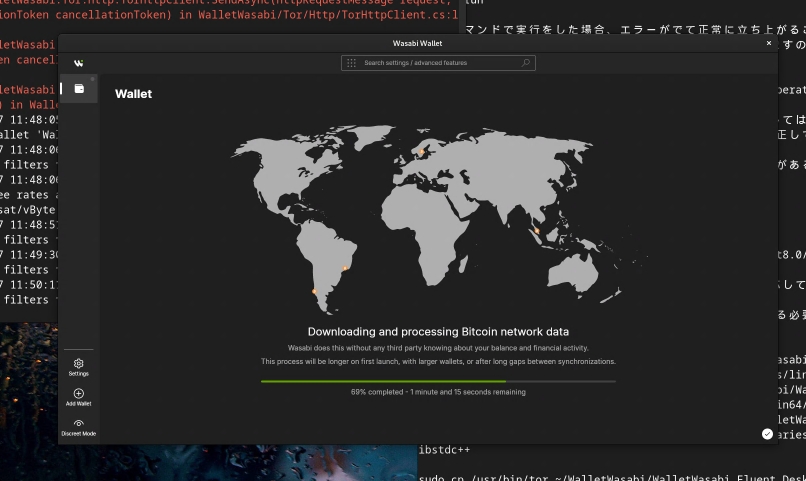Viewport: 806px width, 481px height.
Task: Click the 'ibstdc++' text in the terminal behind
Action: pyautogui.click(x=444, y=450)
